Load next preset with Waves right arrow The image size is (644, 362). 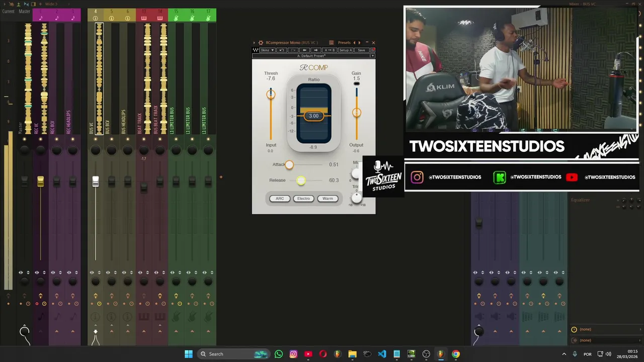[x=315, y=50]
